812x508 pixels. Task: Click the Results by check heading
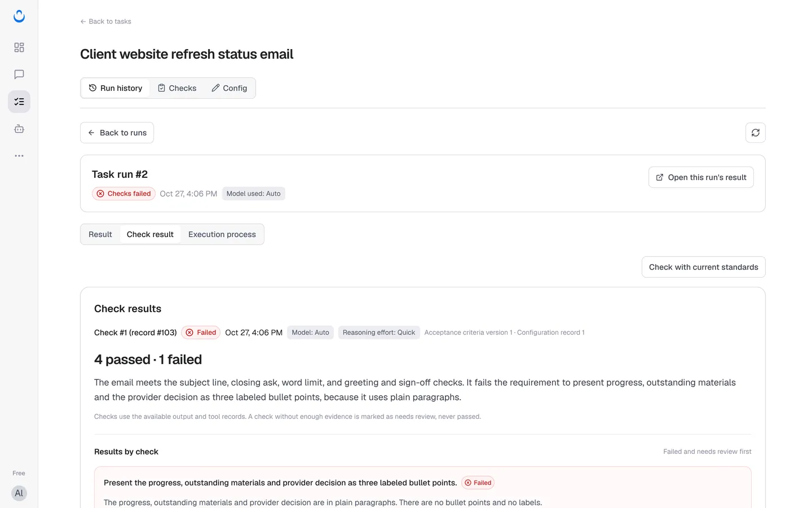(x=126, y=452)
